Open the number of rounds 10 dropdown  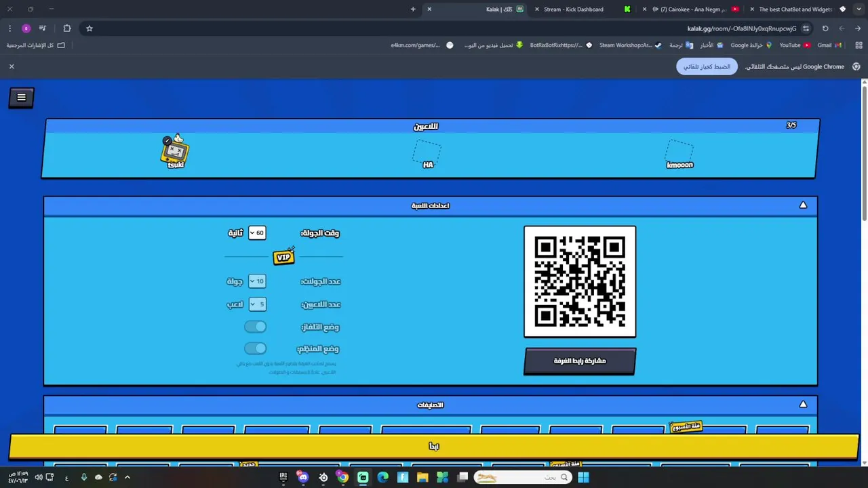(x=256, y=281)
